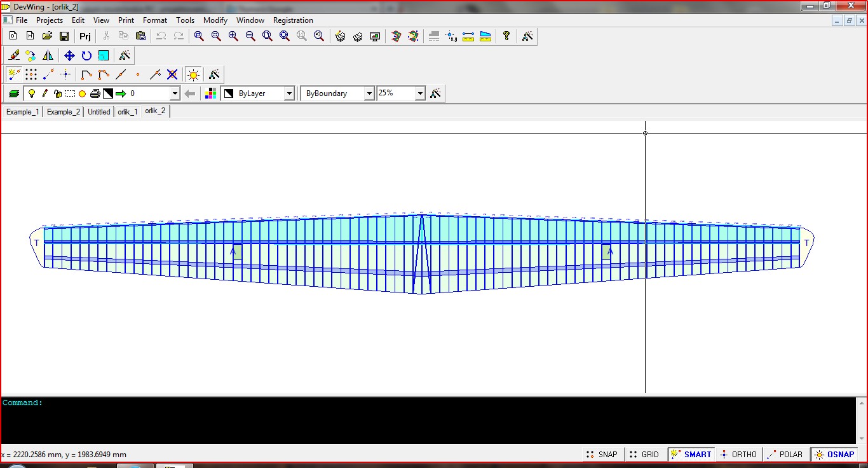The image size is (868, 468).
Task: Expand the ByLayer color dropdown
Action: click(x=289, y=93)
